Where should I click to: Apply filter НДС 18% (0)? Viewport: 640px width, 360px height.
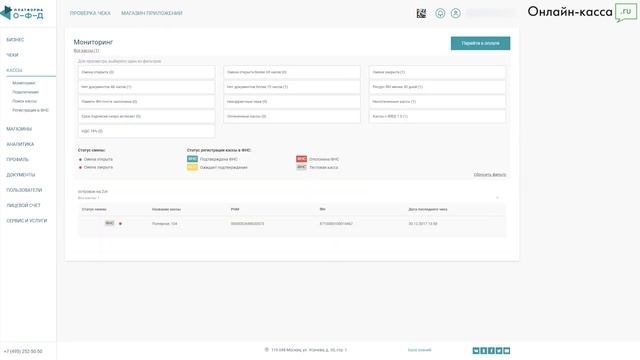coord(147,131)
